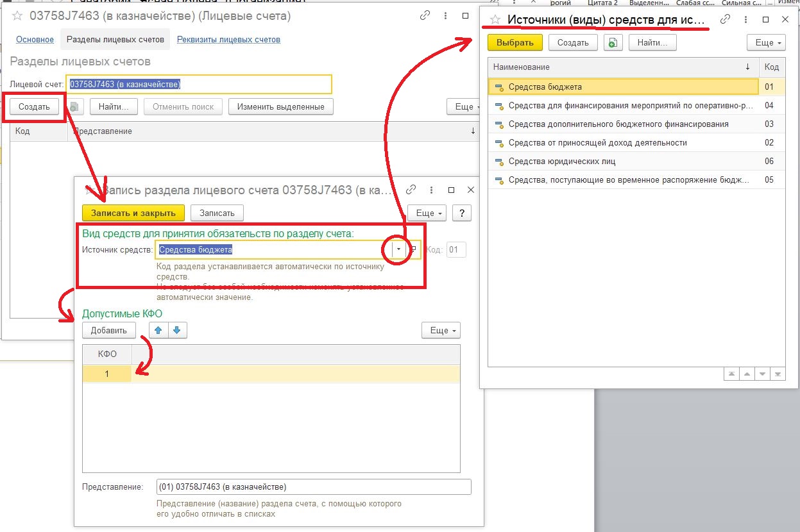Click copy-record icon next to main window Создать

(x=74, y=106)
